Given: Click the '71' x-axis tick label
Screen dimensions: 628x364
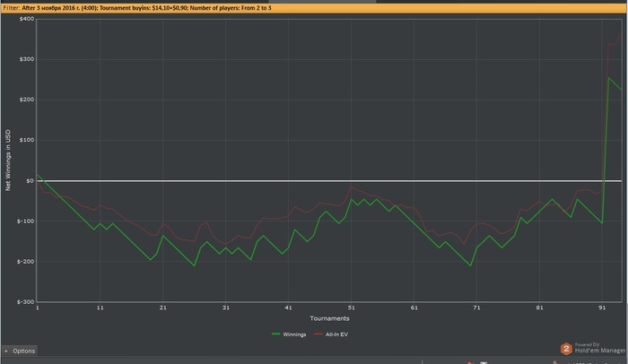Looking at the screenshot, I should click(476, 308).
